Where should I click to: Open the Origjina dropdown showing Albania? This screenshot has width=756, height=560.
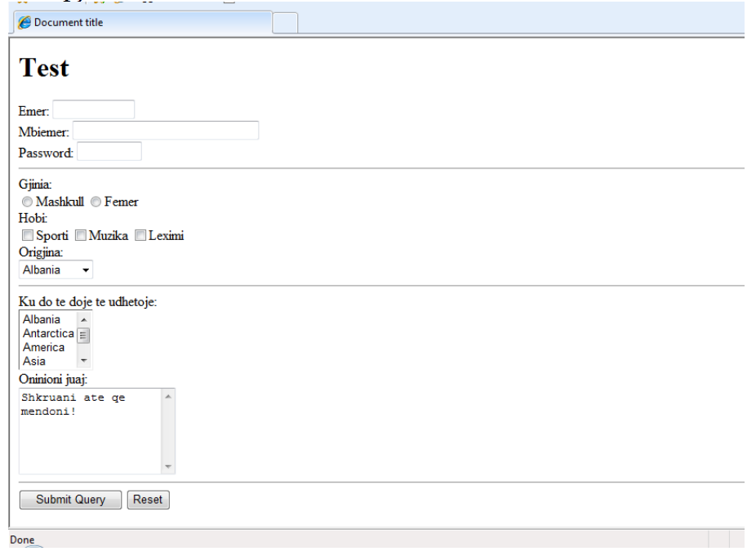tap(56, 270)
